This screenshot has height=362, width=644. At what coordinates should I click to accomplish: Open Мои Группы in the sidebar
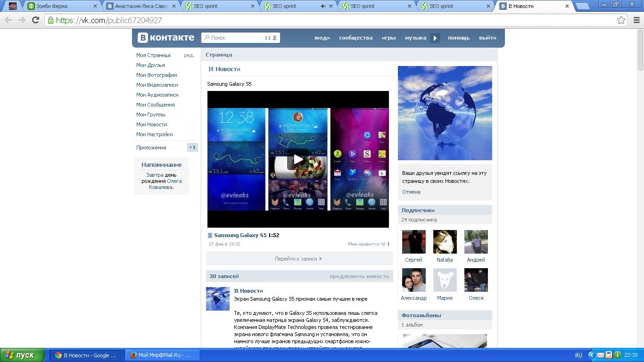point(151,115)
